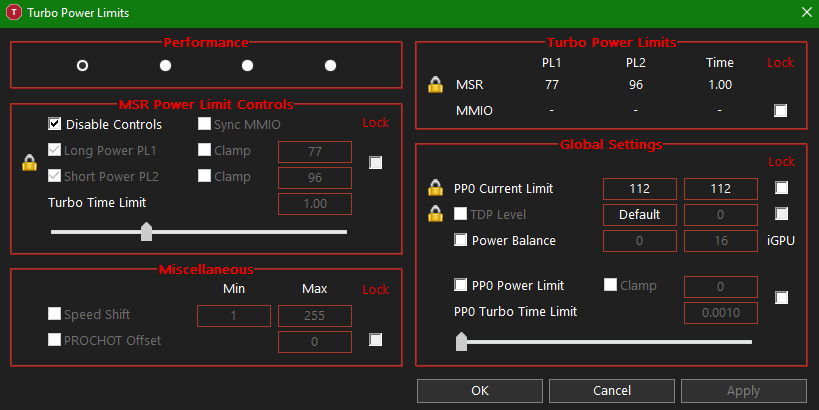
Task: Click the Power Balance iGPU field 16
Action: (x=720, y=241)
